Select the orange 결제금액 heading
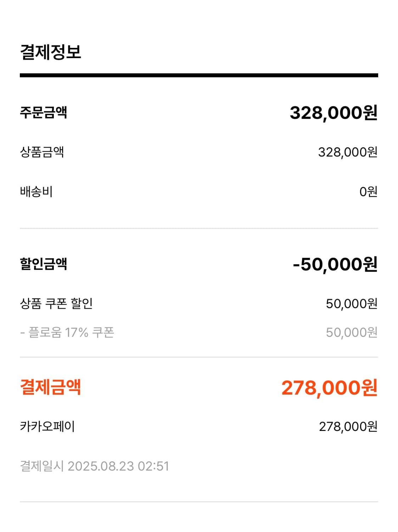 [51, 387]
